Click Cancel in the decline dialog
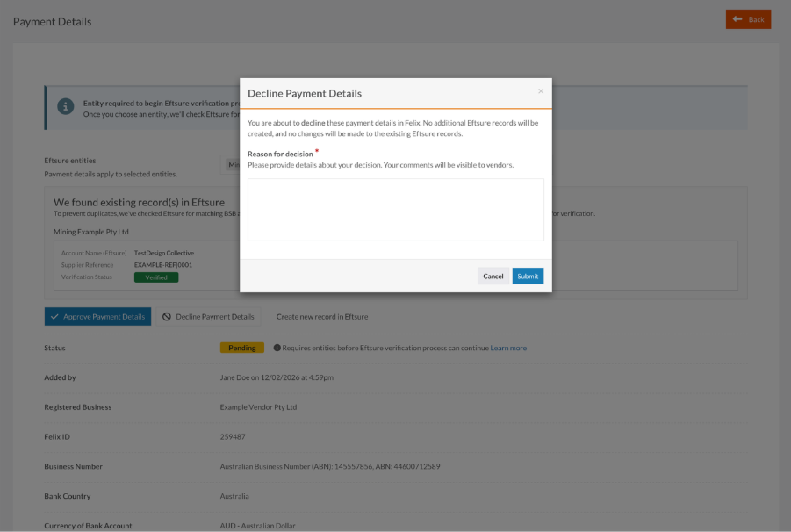 click(x=493, y=275)
